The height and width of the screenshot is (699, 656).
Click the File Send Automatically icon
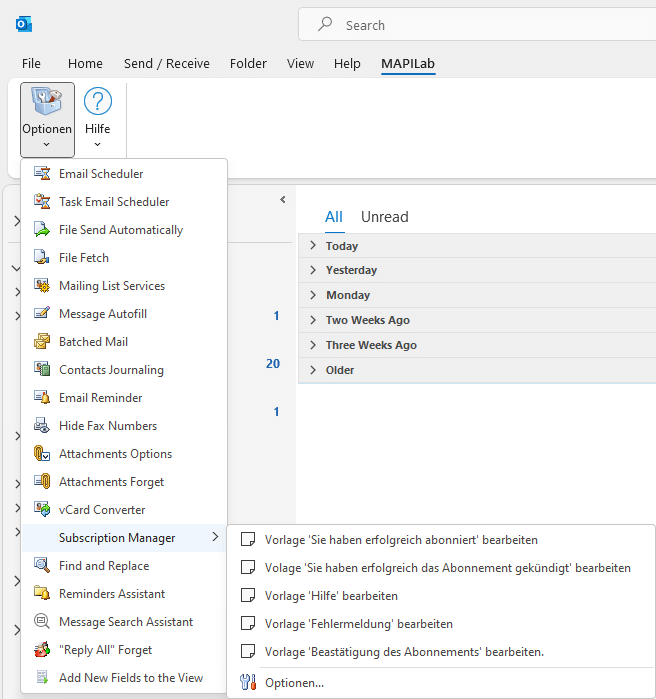42,230
